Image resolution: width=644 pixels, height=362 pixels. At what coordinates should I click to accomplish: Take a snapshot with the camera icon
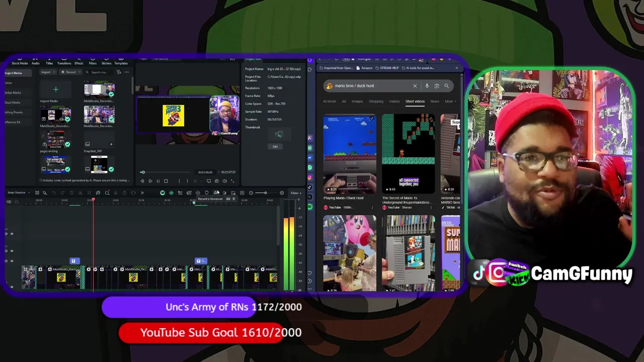[216, 181]
